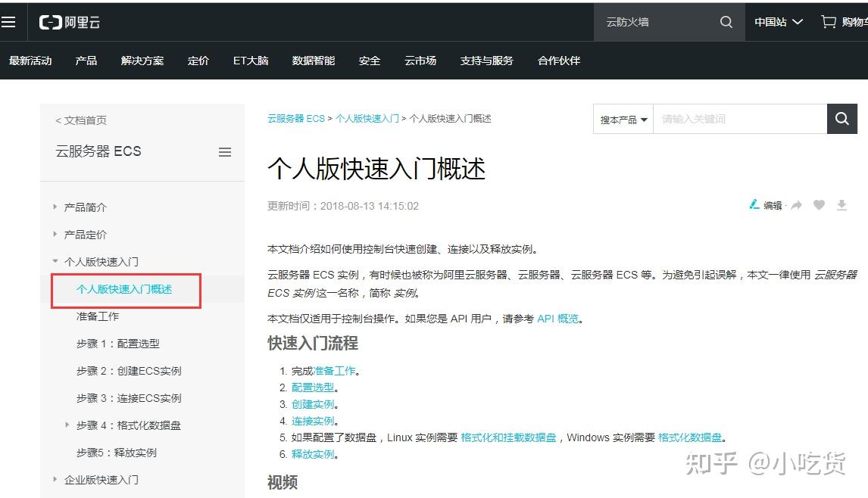
Task: Select 步骤5：释放实例 in sidebar
Action: [x=116, y=452]
